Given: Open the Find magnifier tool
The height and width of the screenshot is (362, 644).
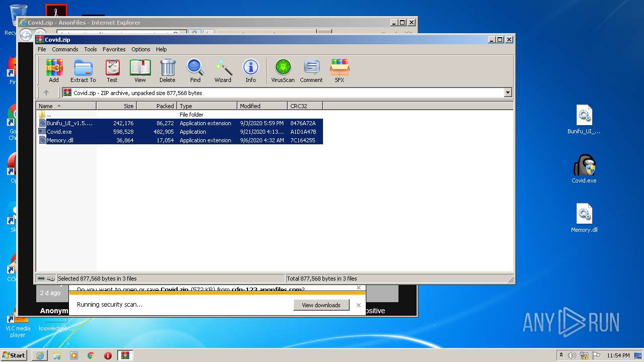Looking at the screenshot, I should pyautogui.click(x=195, y=70).
